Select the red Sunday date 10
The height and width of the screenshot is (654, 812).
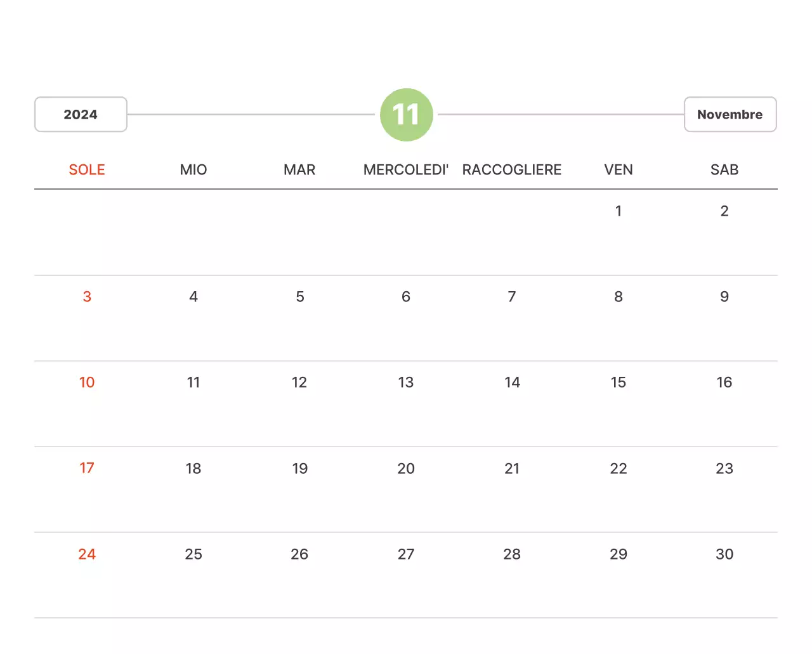[x=87, y=383]
